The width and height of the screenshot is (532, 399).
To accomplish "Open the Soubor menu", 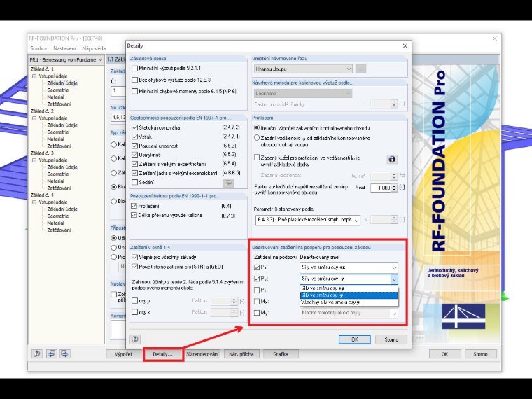I will point(38,48).
